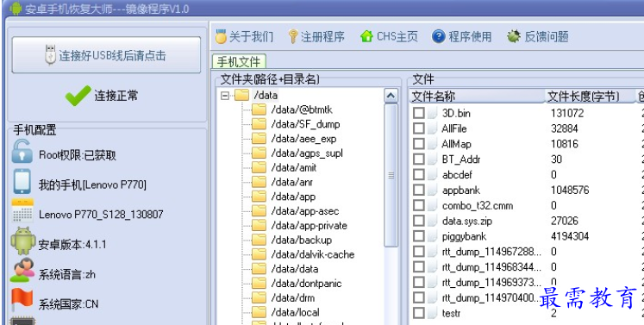
Task: Click folder icon of /data/anr
Action: [x=259, y=182]
